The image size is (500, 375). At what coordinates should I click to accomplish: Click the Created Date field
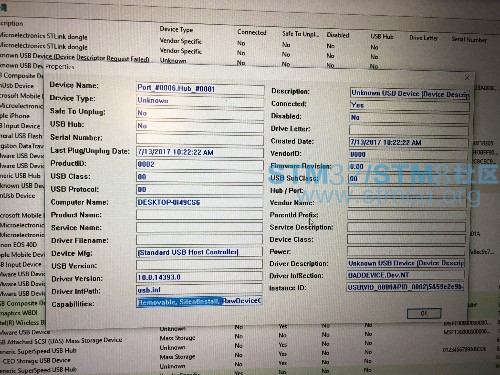[x=409, y=142]
